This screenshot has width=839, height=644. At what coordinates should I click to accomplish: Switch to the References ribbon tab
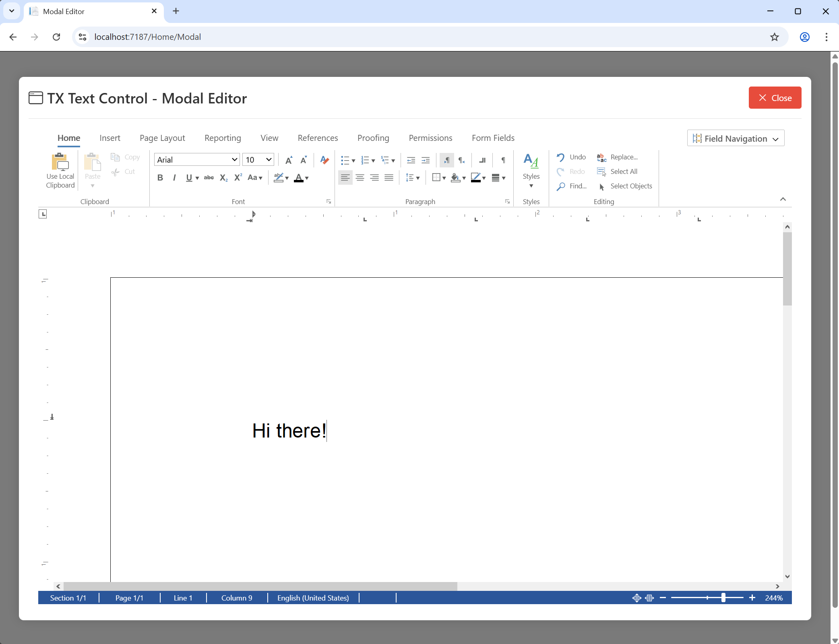(x=318, y=138)
